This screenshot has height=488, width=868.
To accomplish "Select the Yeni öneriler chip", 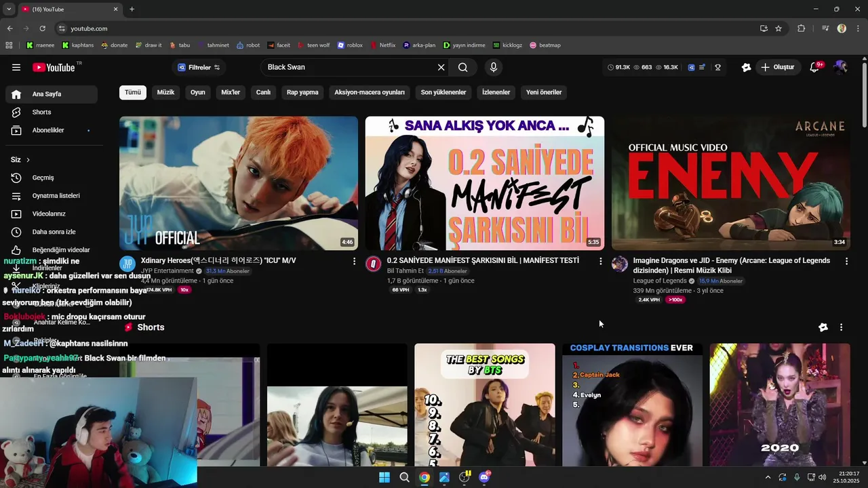I will pyautogui.click(x=544, y=92).
